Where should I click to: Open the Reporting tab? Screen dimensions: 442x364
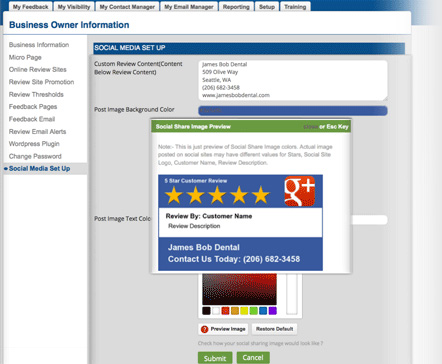(236, 7)
